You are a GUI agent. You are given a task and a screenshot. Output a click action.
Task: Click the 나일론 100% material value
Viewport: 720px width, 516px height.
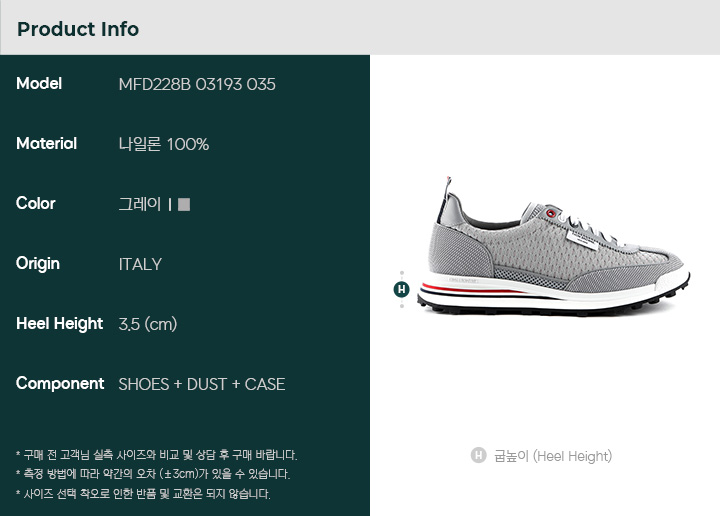tap(164, 144)
